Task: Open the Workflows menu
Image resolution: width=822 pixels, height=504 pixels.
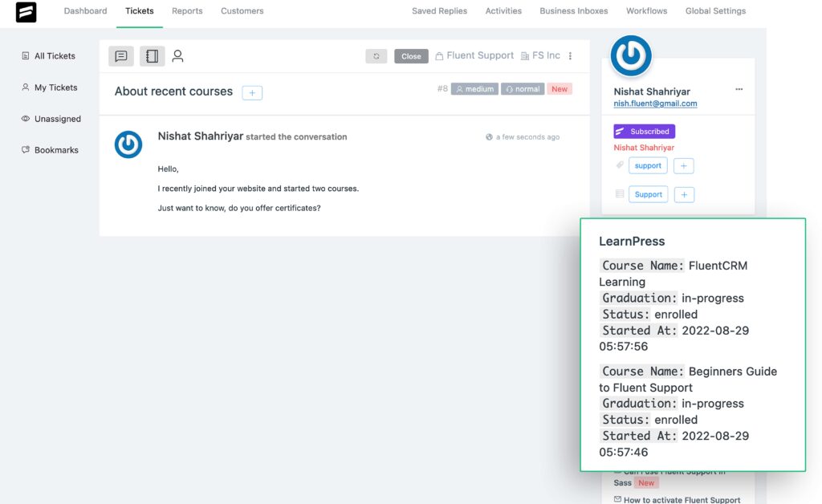Action: (646, 11)
